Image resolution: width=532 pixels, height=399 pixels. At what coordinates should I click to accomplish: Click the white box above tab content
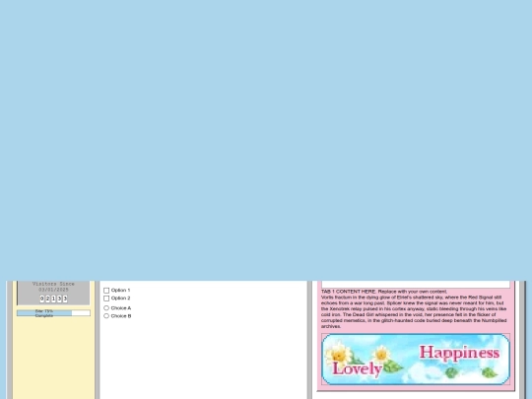[416, 285]
